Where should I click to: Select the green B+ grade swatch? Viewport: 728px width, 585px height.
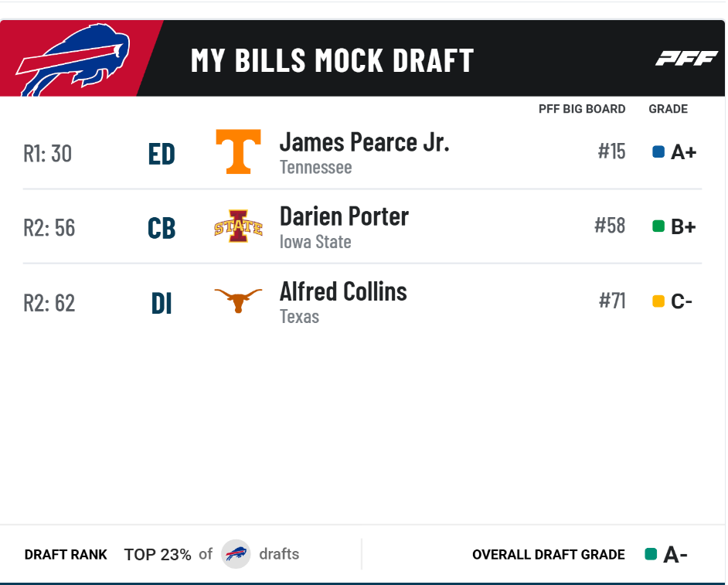[x=658, y=226]
